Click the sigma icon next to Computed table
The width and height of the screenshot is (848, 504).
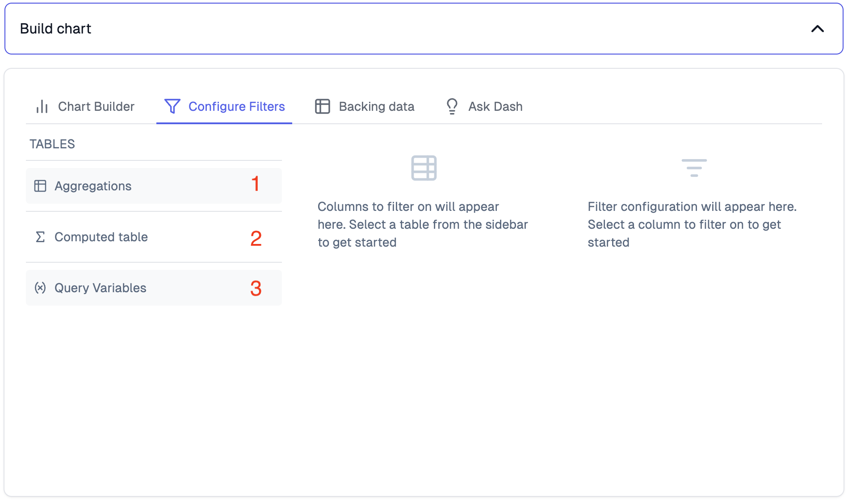[40, 237]
